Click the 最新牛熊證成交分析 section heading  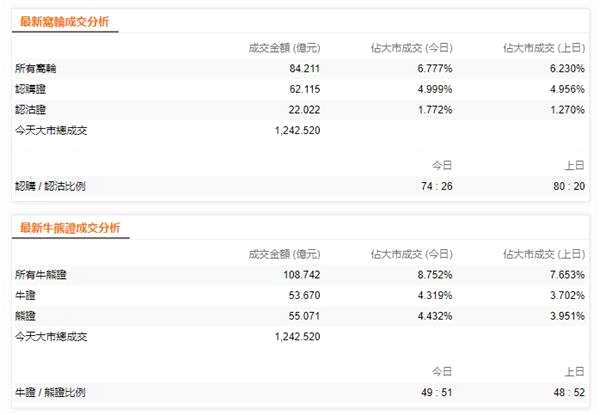coord(70,228)
